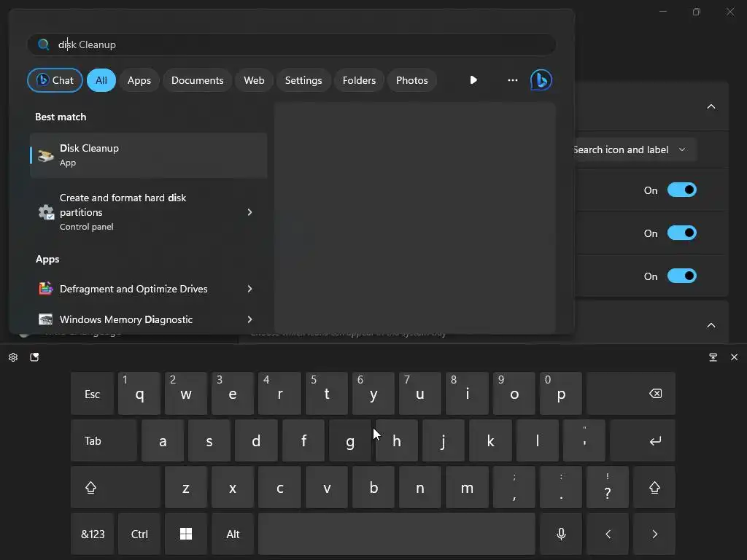Tap the p key
This screenshot has width=747, height=560.
[x=561, y=394]
